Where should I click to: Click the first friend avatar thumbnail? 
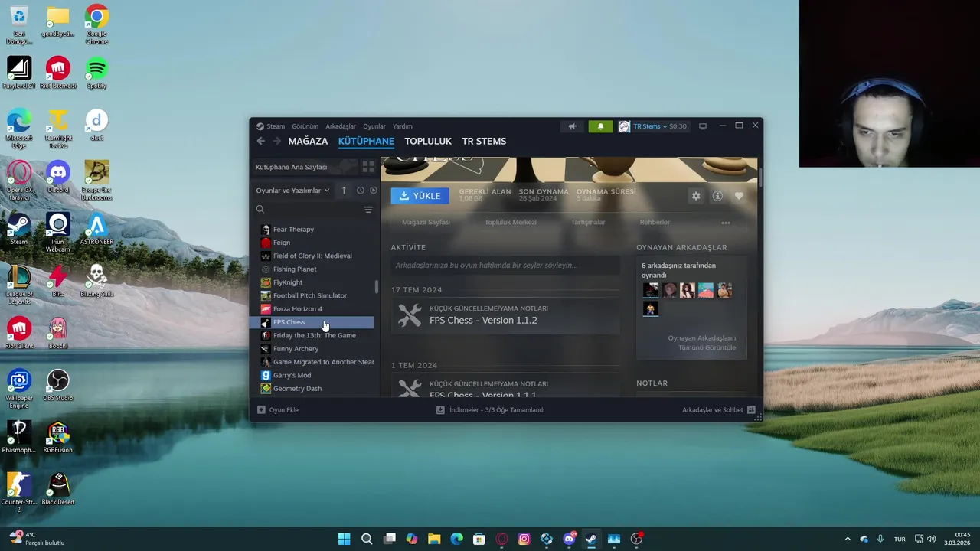pos(651,290)
